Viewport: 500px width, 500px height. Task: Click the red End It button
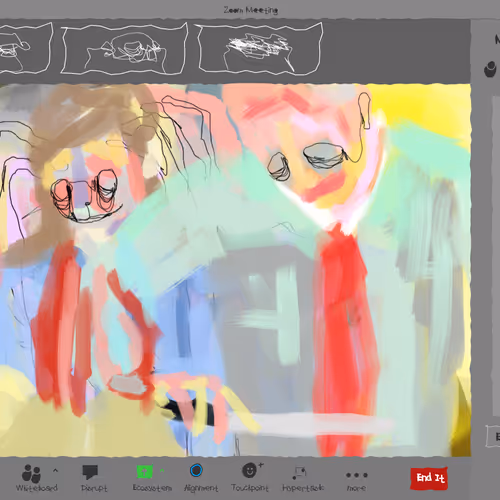point(430,478)
